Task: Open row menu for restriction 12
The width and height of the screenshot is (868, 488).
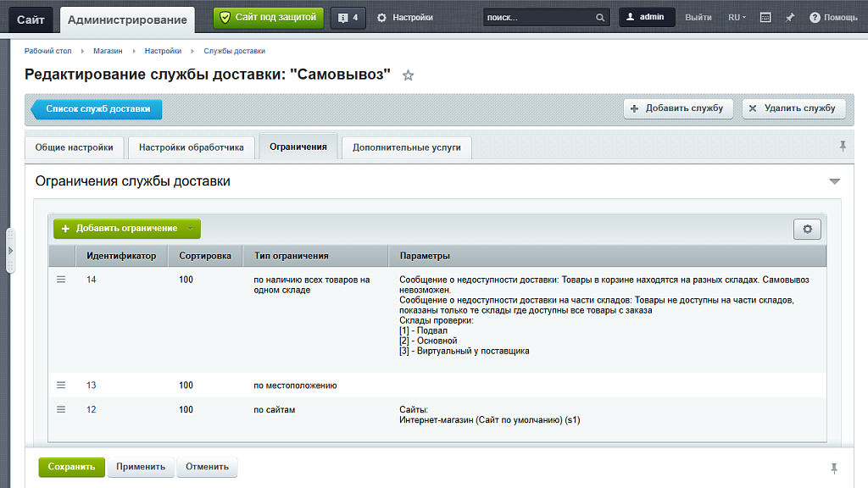Action: coord(61,409)
